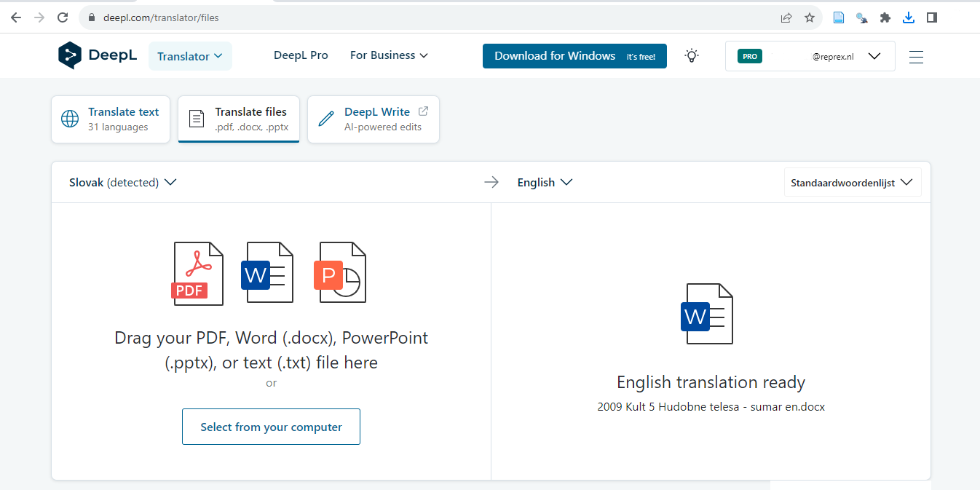The height and width of the screenshot is (490, 980).
Task: Click the Download for Windows button
Action: pyautogui.click(x=574, y=56)
